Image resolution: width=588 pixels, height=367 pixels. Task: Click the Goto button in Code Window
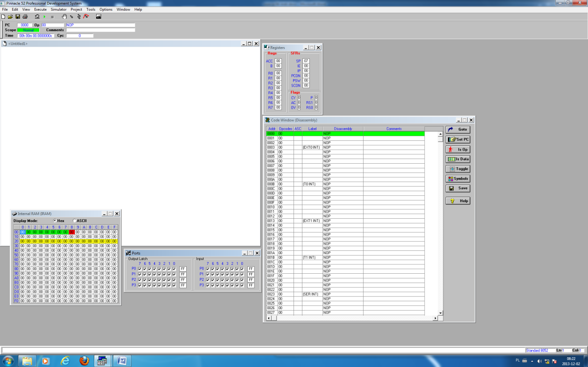point(458,130)
